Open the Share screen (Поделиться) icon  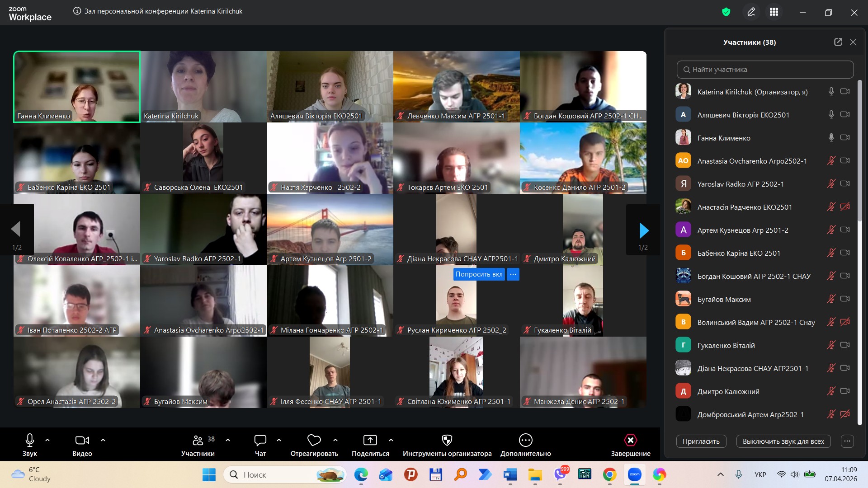[370, 440]
